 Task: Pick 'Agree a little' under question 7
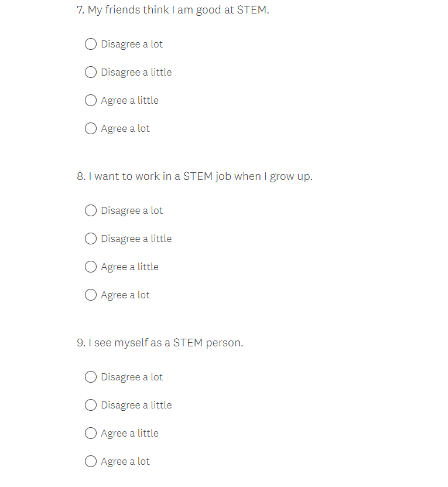[91, 100]
